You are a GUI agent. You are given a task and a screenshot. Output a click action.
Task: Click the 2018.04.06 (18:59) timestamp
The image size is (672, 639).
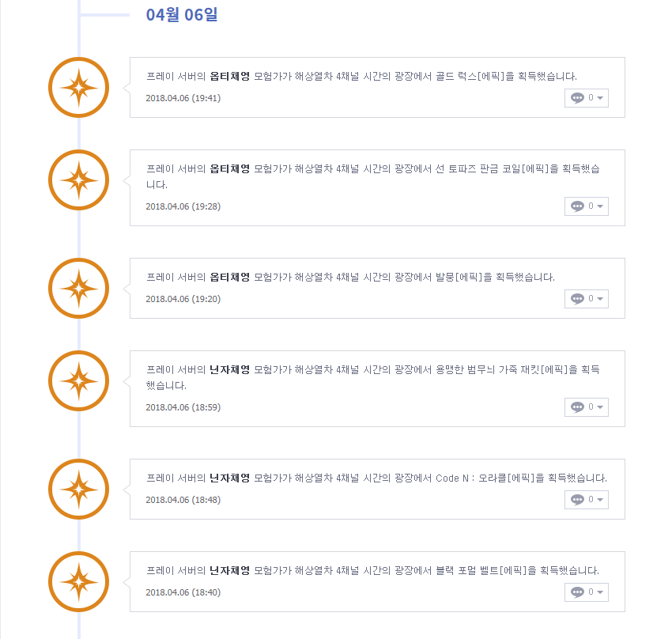pyautogui.click(x=183, y=407)
